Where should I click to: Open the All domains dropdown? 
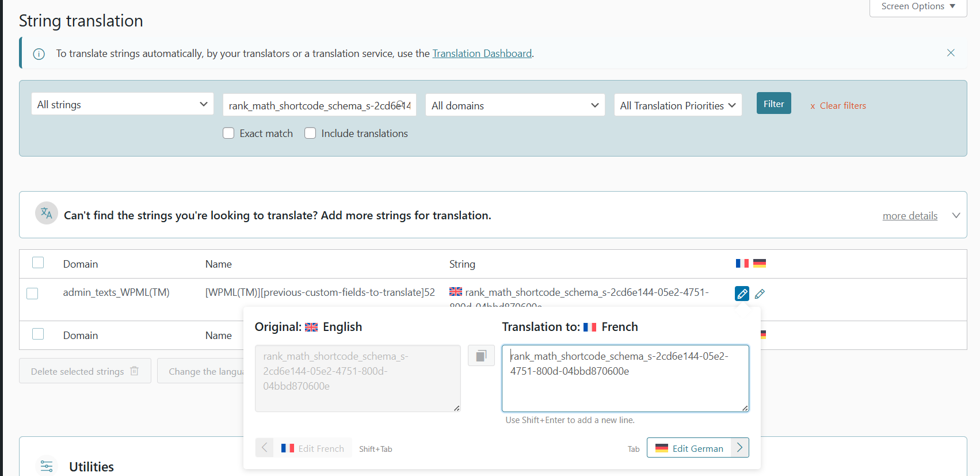pyautogui.click(x=514, y=105)
